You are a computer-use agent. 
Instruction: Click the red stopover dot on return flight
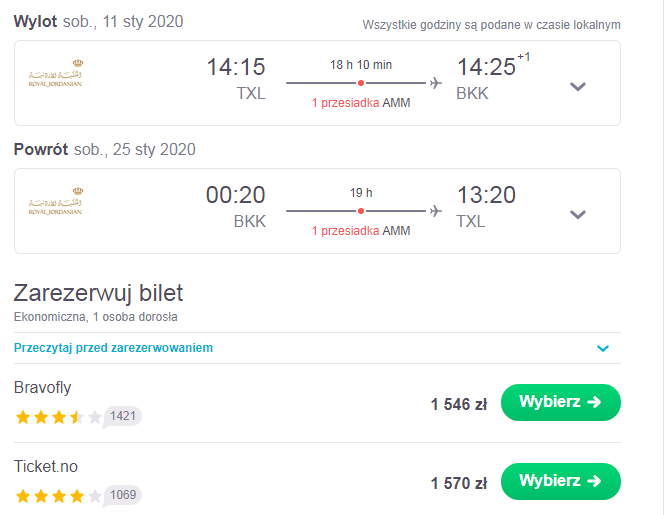pos(361,211)
